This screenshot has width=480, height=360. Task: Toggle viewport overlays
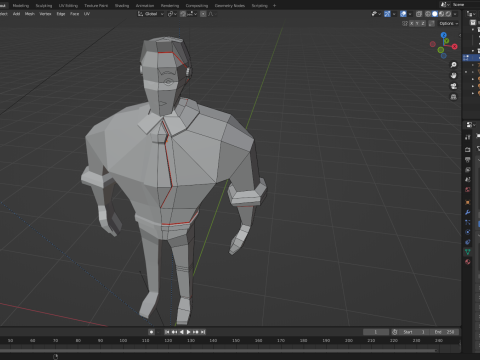pos(403,14)
